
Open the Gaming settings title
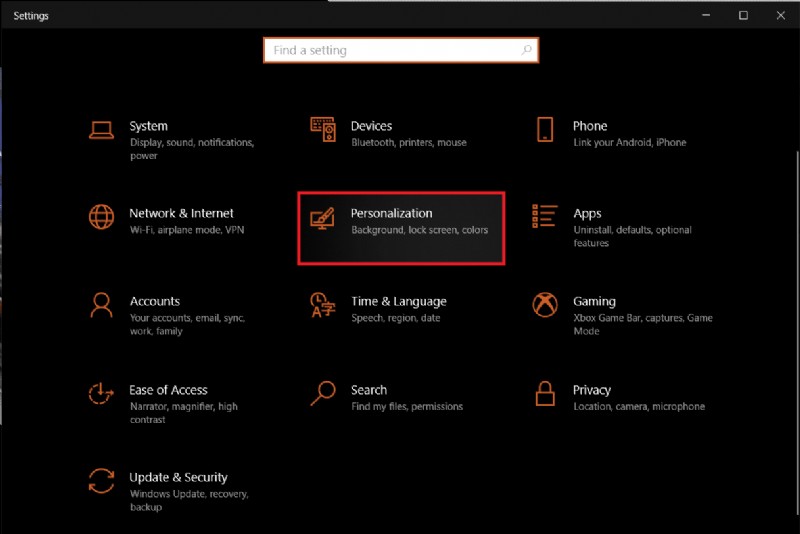click(594, 301)
